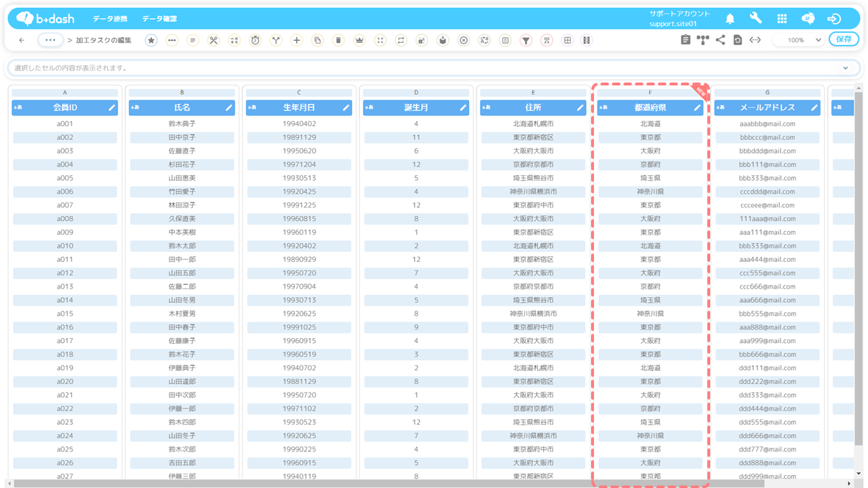Select the メールアドレス column header
Image resolution: width=868 pixels, height=488 pixels.
pos(768,108)
